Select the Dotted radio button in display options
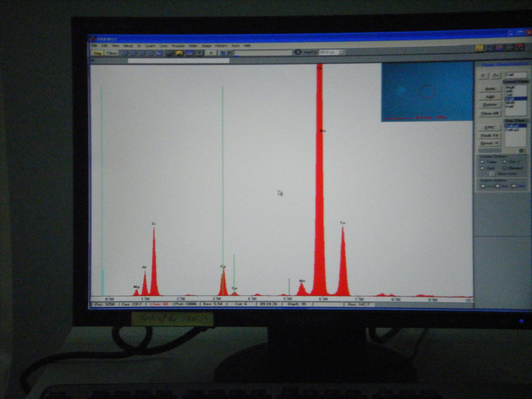This screenshot has width=532, height=399. click(482, 168)
